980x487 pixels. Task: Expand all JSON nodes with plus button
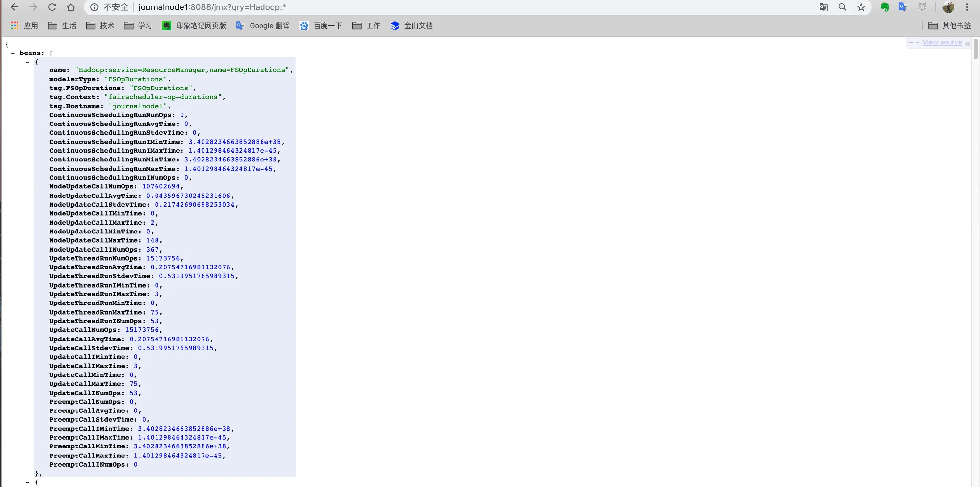911,43
